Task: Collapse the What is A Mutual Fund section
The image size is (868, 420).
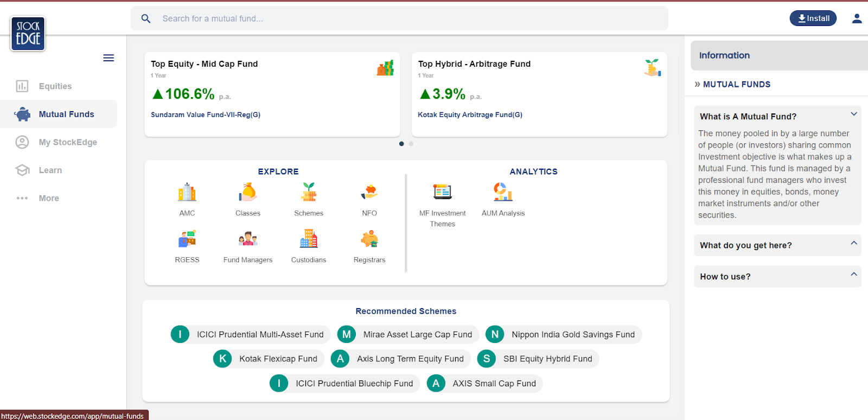Action: (853, 114)
